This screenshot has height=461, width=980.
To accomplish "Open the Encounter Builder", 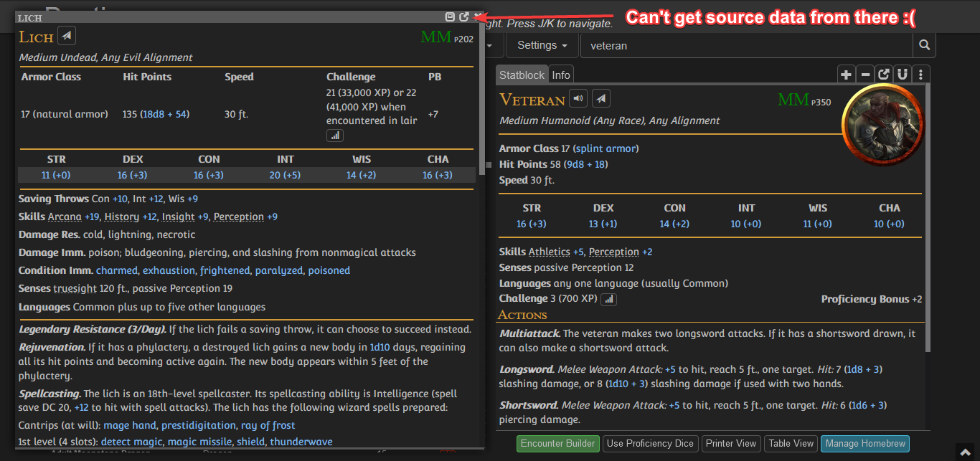I will click(x=557, y=443).
